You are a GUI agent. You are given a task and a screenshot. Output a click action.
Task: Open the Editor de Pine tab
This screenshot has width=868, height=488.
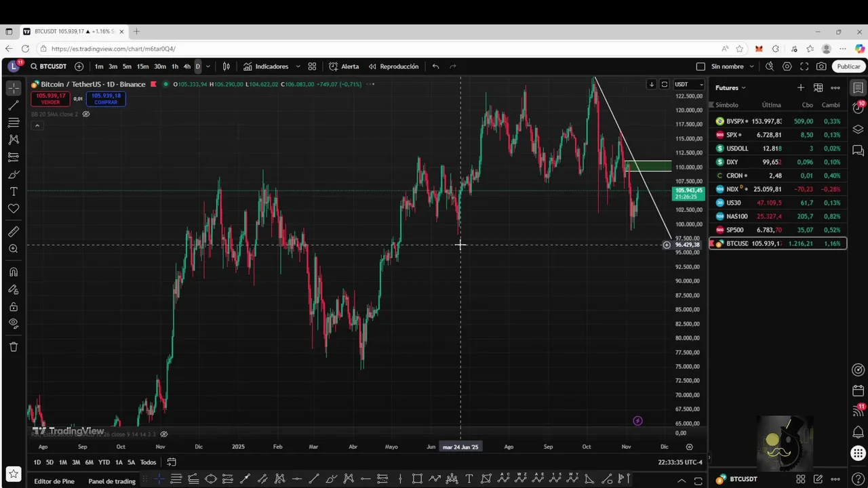point(54,481)
